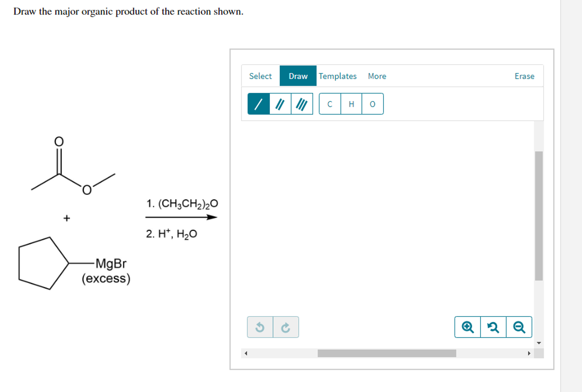Image resolution: width=582 pixels, height=392 pixels.
Task: Open the More options menu
Action: click(377, 76)
